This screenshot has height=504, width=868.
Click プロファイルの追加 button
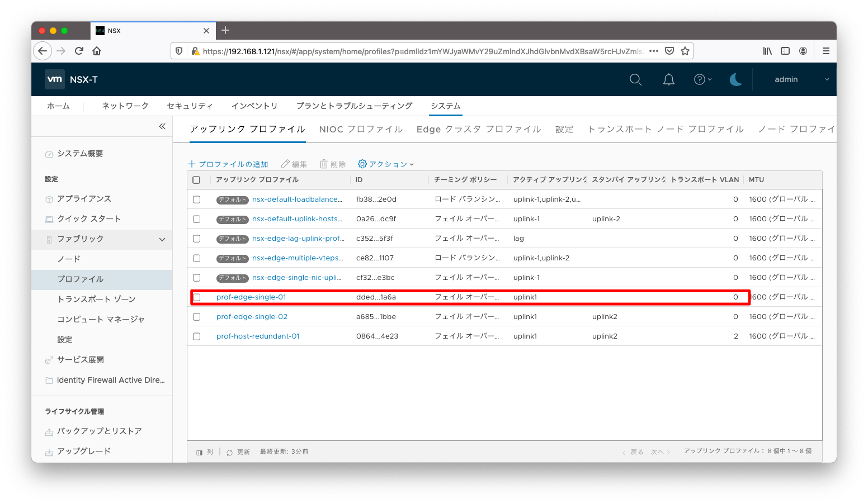click(x=228, y=164)
